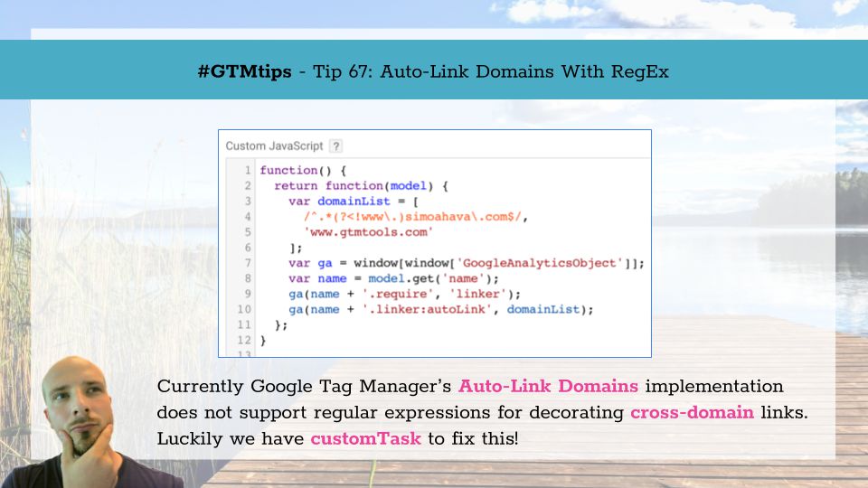Click the pink 'customTask' text

[x=366, y=439]
